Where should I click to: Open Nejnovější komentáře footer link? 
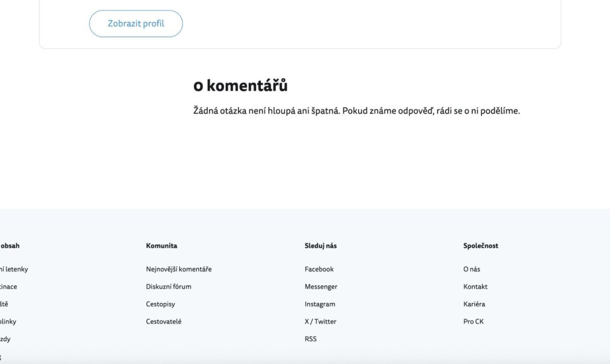[178, 269]
